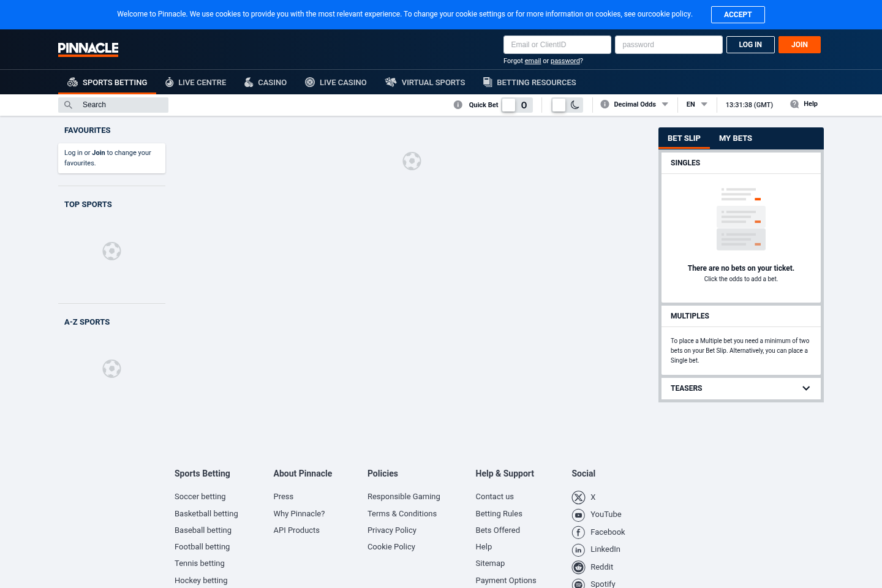This screenshot has width=882, height=588.
Task: Open the Payment Options link
Action: (506, 581)
